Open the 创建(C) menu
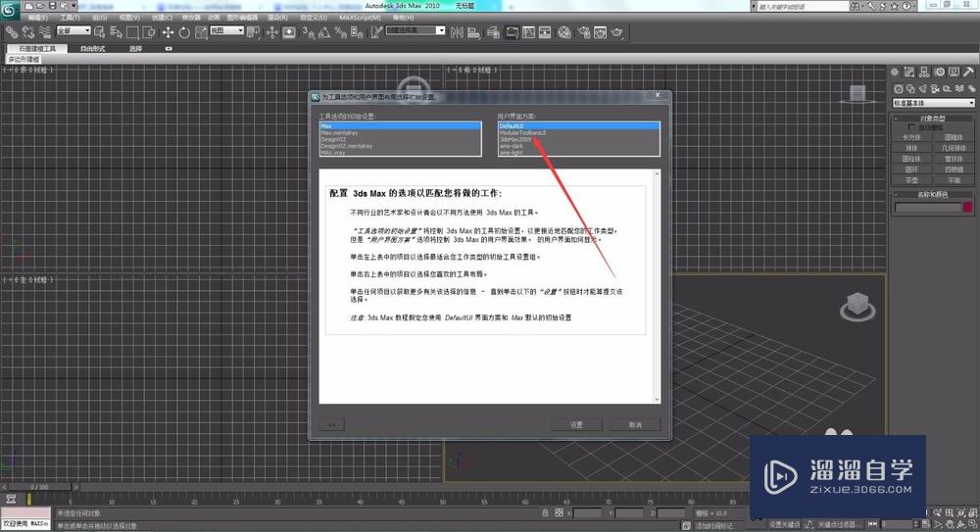The image size is (980, 532). pyautogui.click(x=162, y=18)
